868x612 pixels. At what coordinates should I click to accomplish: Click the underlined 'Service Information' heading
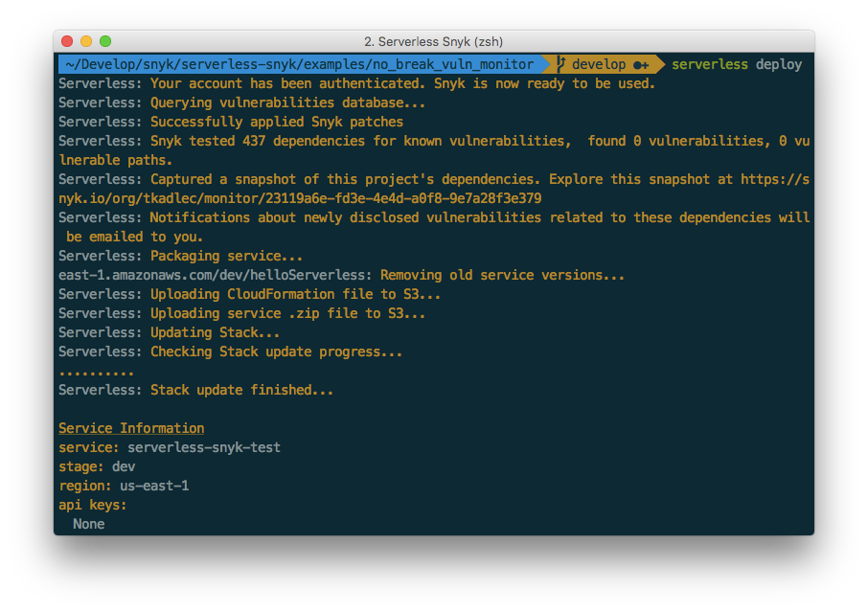coord(131,428)
